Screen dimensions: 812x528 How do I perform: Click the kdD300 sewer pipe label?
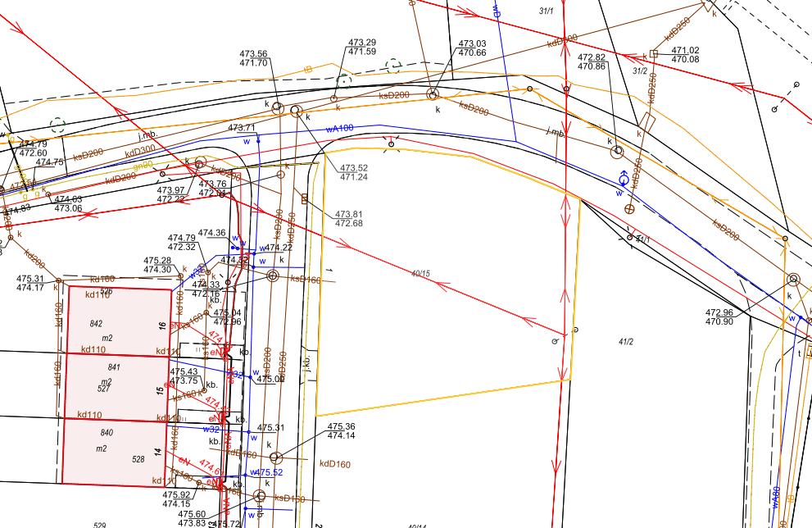[139, 150]
